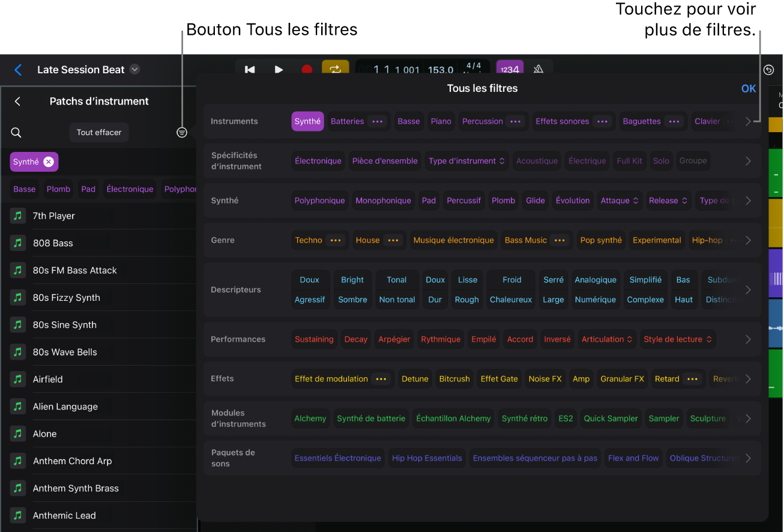784x532 pixels.
Task: Toggle Cycle loop mode
Action: coord(335,70)
